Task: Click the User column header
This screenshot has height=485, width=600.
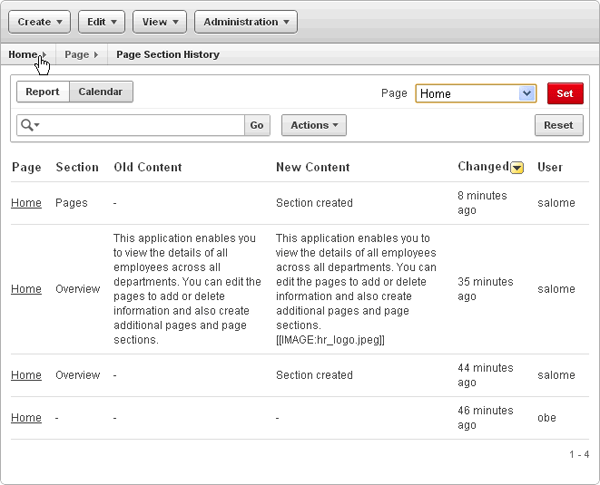Action: pos(550,167)
